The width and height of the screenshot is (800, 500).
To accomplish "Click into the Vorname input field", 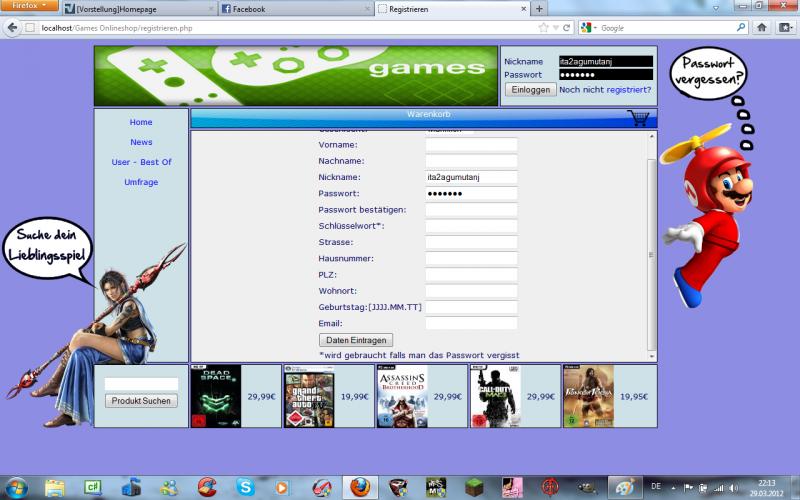I will tap(471, 145).
